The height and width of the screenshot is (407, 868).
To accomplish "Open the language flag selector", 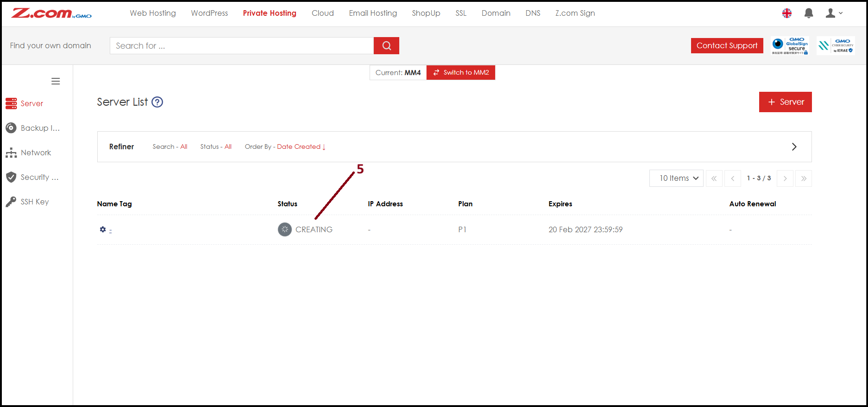I will [x=787, y=13].
